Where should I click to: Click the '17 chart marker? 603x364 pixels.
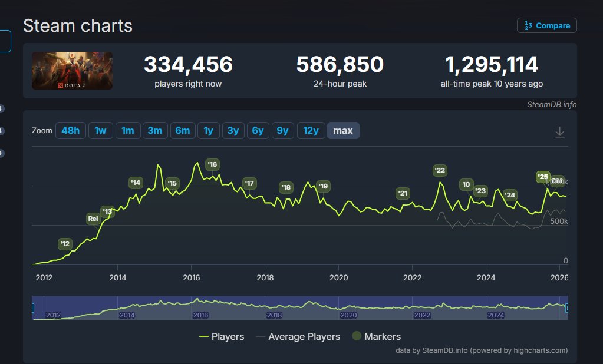pos(249,183)
